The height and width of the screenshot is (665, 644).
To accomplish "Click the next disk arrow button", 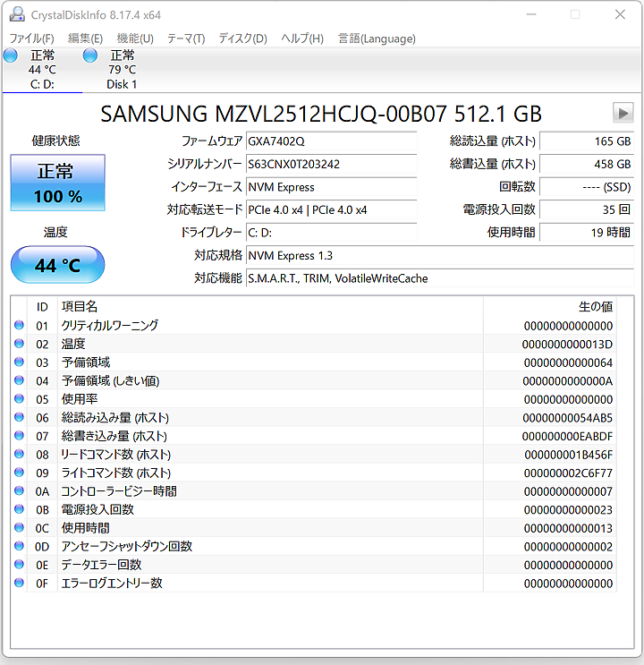I will 623,114.
